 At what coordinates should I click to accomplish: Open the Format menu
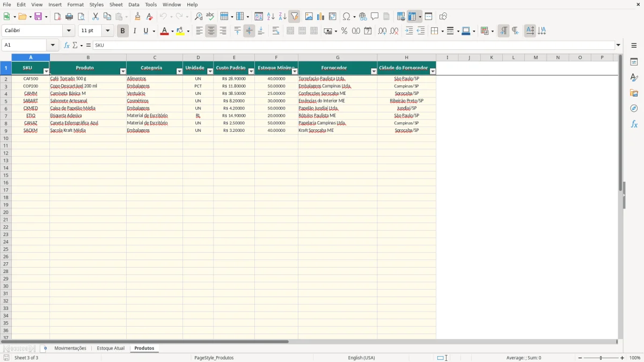click(75, 4)
